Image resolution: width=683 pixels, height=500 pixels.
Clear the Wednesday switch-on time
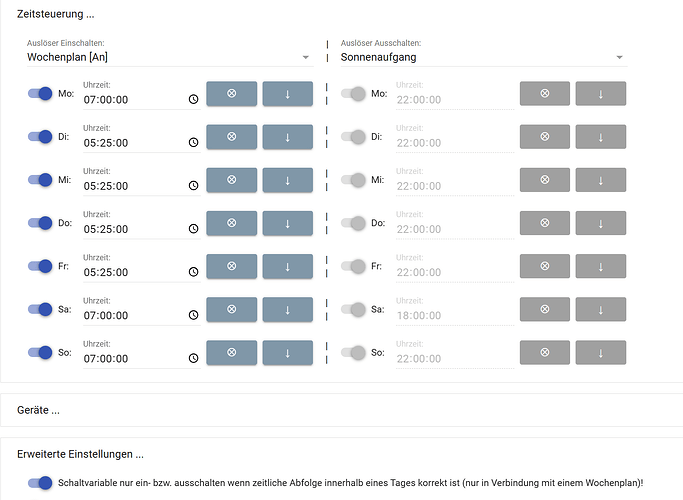(x=231, y=180)
